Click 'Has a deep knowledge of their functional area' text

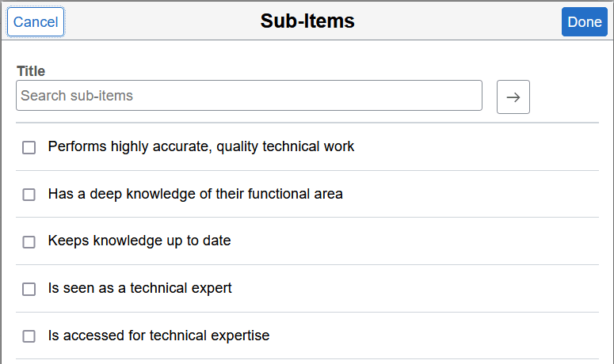click(x=195, y=194)
